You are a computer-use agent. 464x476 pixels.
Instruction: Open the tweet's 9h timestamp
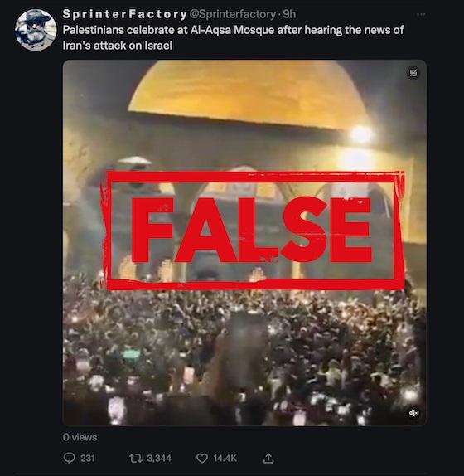coord(289,14)
